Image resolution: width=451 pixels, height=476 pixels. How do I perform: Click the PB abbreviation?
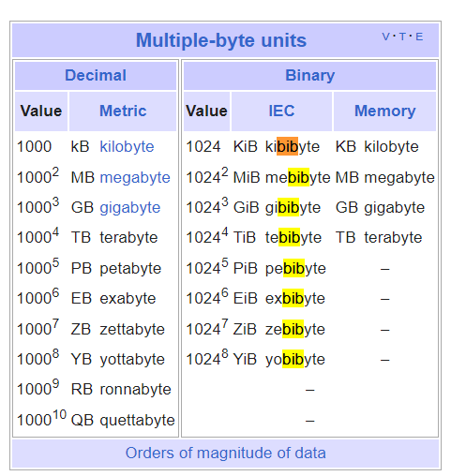pos(82,269)
